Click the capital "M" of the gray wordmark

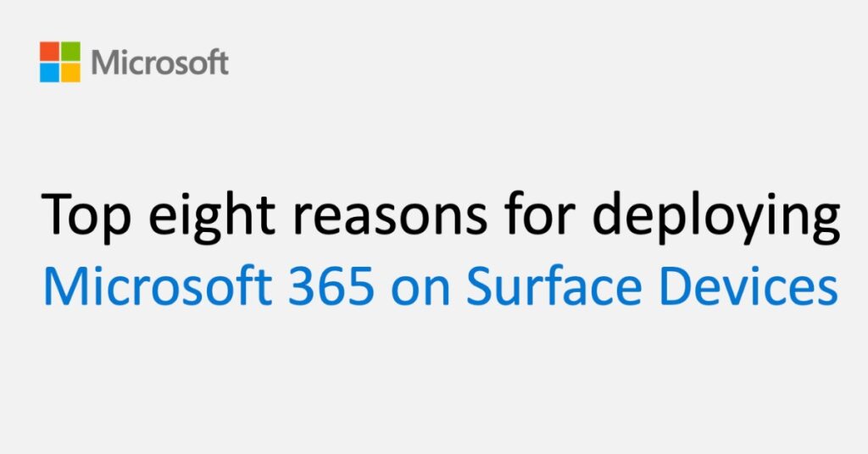[x=104, y=64]
